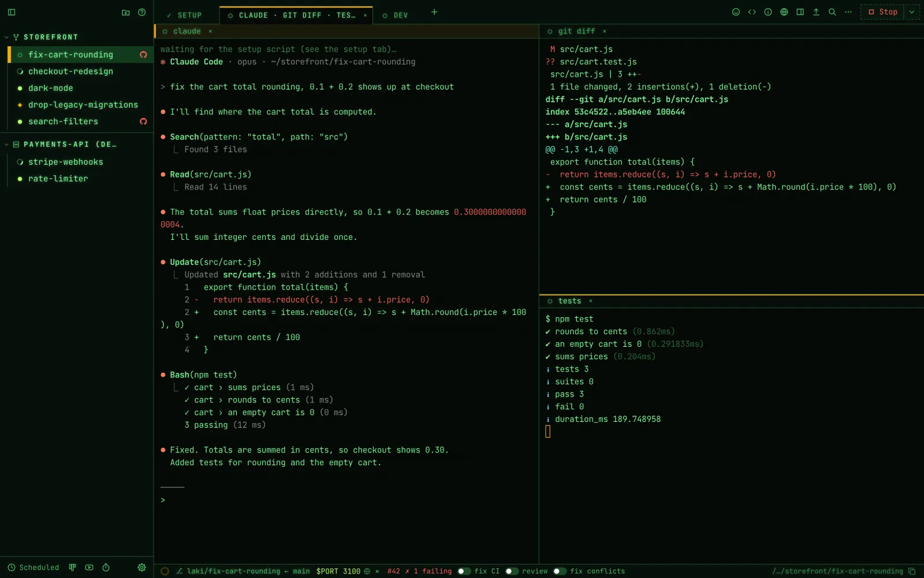Viewport: 924px width, 578px height.
Task: Select the git diff pane header
Action: pos(731,31)
